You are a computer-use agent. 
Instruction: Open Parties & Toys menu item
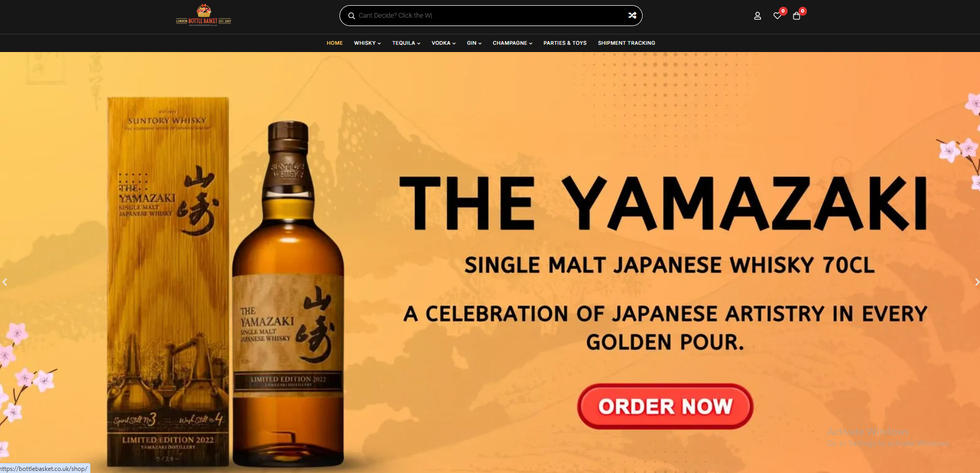565,43
